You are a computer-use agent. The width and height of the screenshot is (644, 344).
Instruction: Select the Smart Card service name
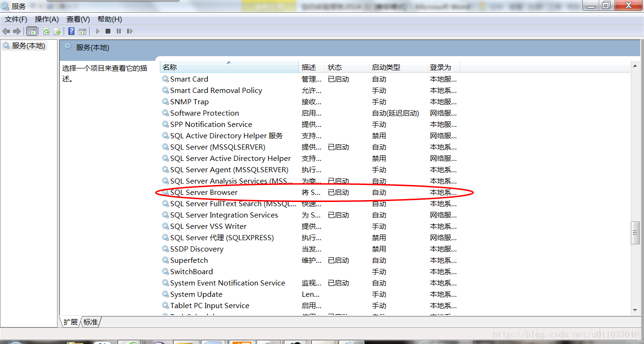(189, 79)
